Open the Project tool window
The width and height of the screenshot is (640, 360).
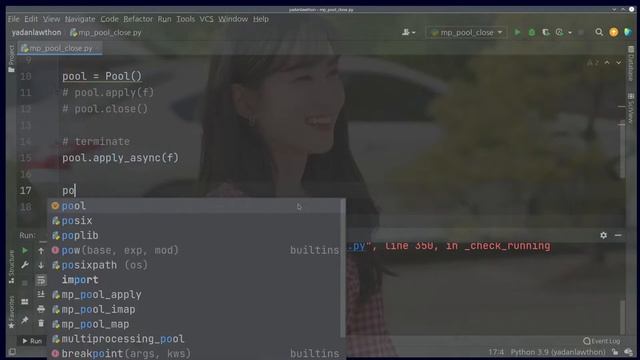(x=11, y=58)
